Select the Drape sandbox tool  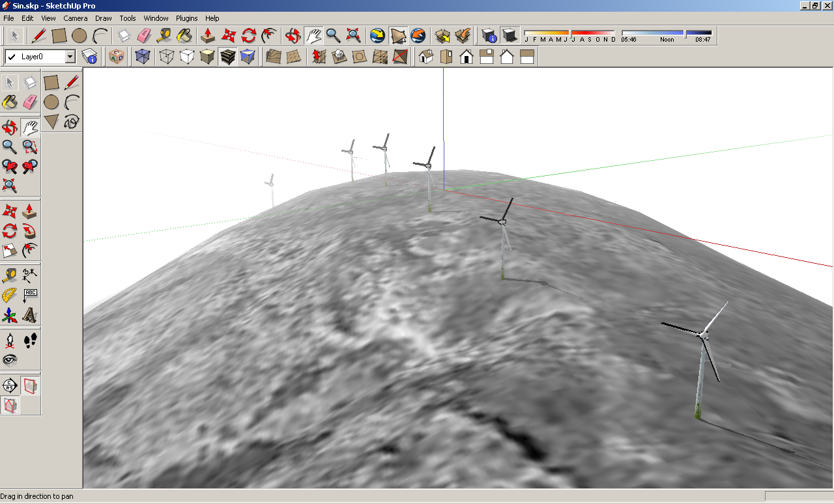[359, 57]
